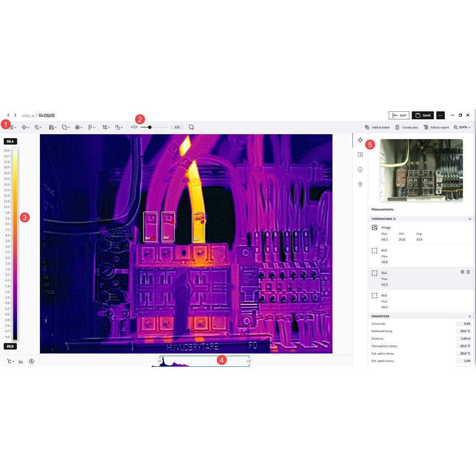Viewport: 476px width, 476px height.
Task: Select the rotate image tool
Action: point(119,127)
